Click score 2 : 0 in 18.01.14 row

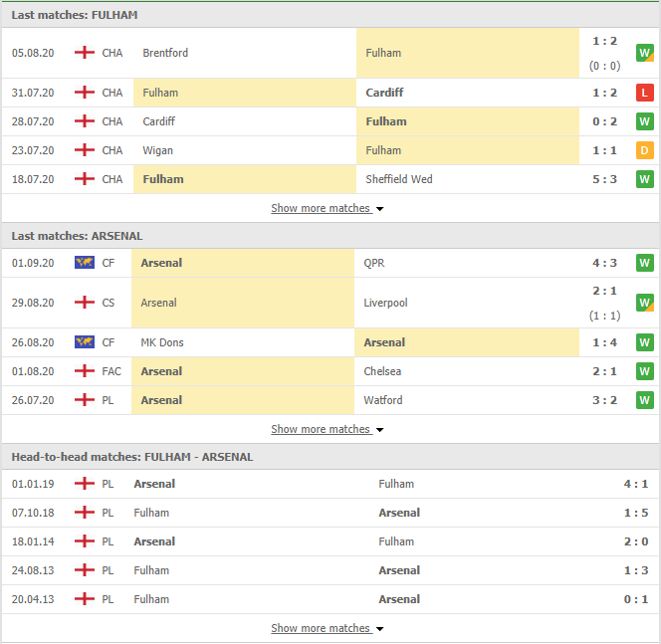(x=636, y=541)
